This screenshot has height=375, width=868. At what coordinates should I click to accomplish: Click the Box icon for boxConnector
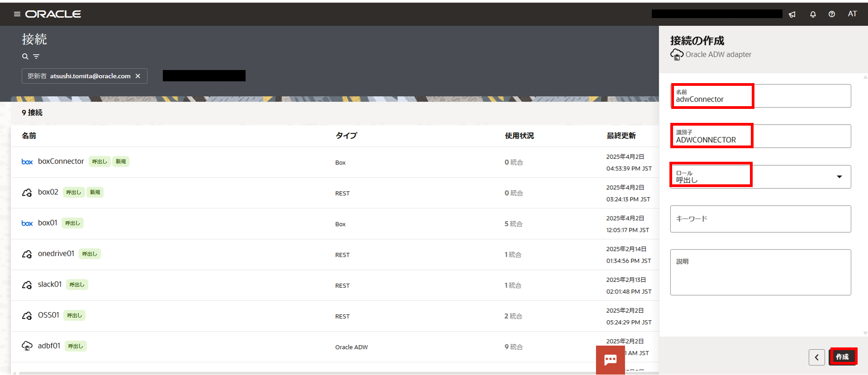(27, 162)
